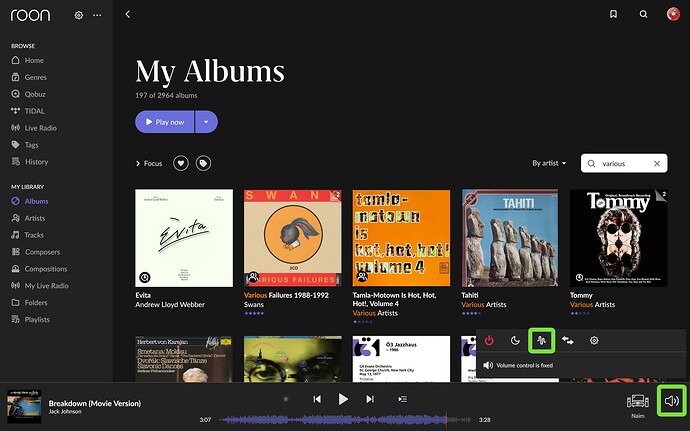Open Qobuz in the sidebar

click(x=28, y=94)
